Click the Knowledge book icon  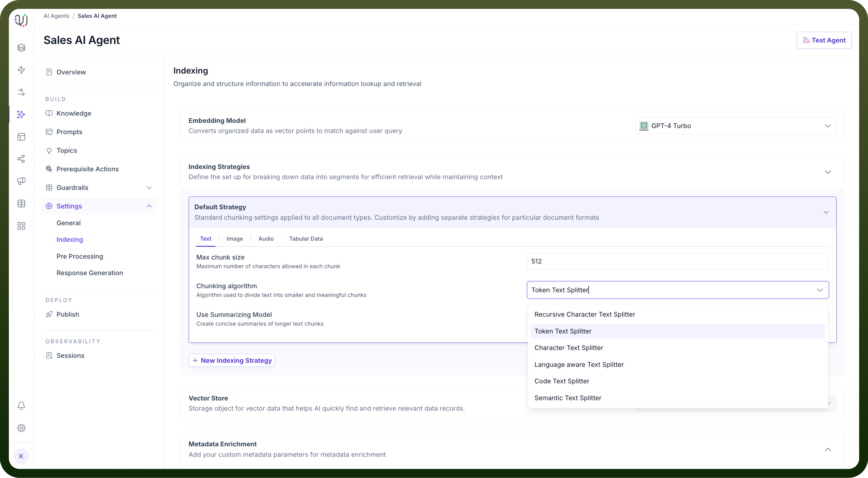point(49,113)
